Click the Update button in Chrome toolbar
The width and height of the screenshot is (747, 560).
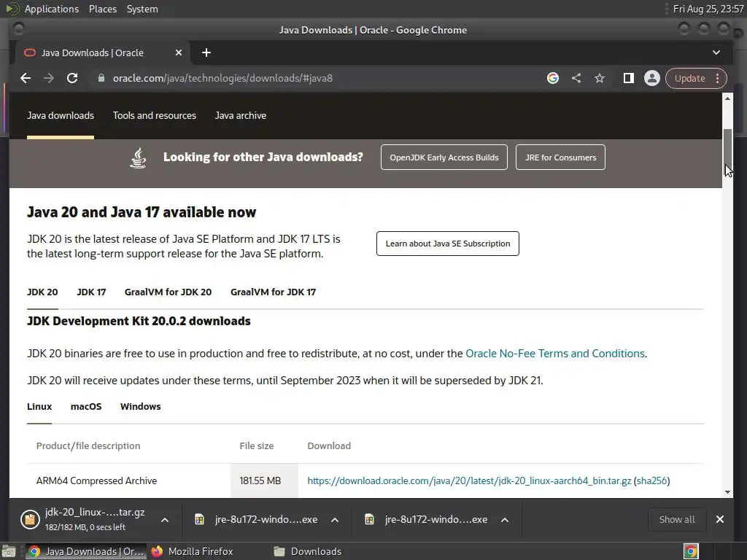click(x=689, y=78)
